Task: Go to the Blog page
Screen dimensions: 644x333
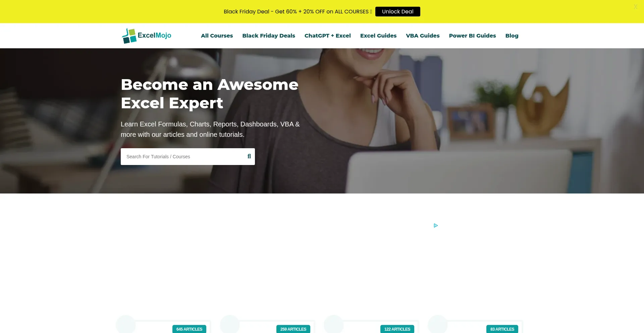Action: coord(512,36)
